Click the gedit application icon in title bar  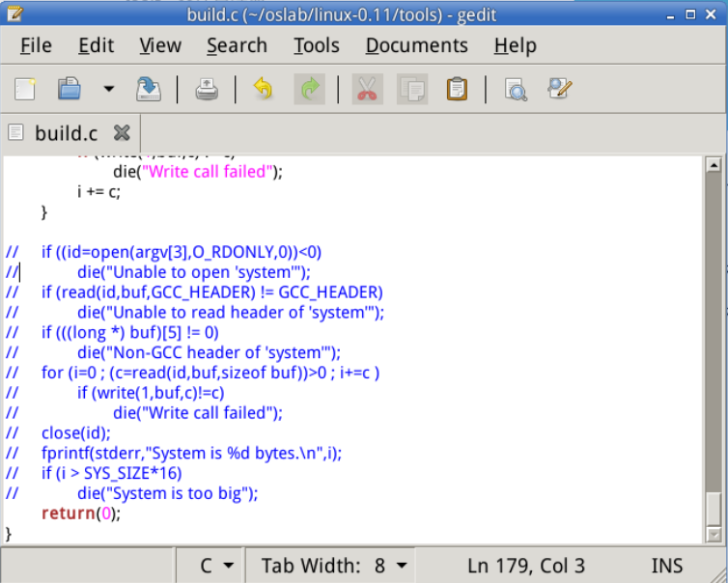14,14
